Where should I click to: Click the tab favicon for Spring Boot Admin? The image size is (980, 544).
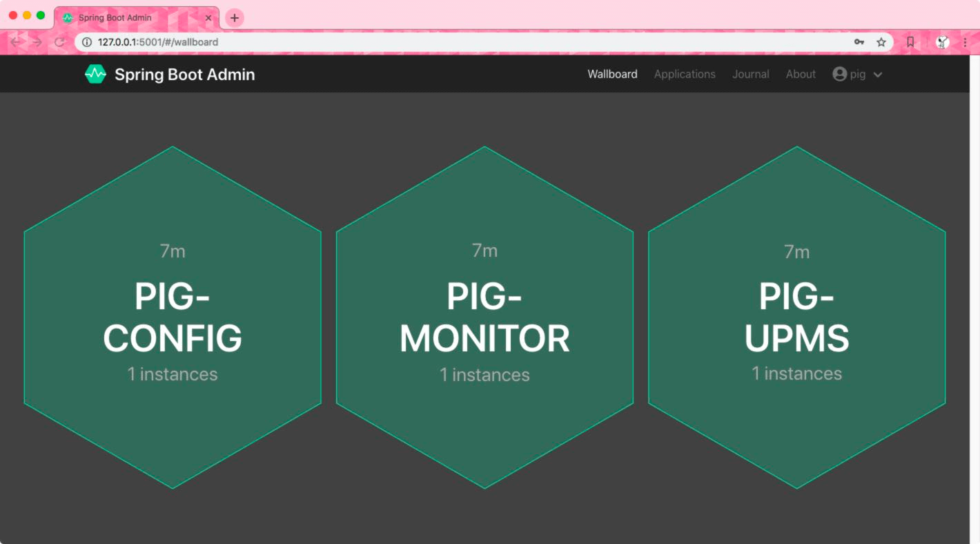tap(67, 18)
